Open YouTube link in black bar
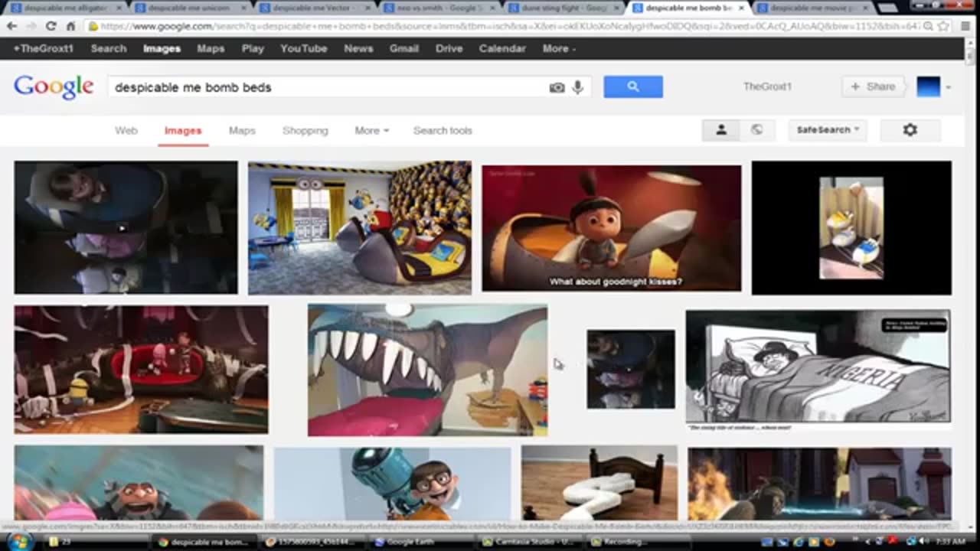 coord(303,48)
